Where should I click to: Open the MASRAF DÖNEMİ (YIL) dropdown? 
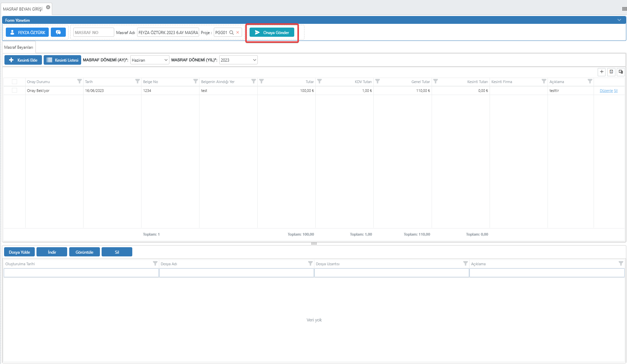[238, 60]
